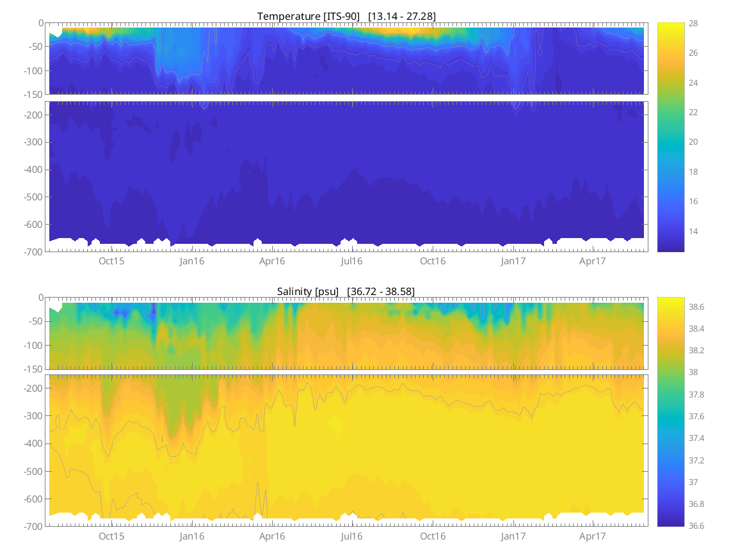The height and width of the screenshot is (560, 747).
Task: Click the -100 depth label on salinity plot
Action: [33, 346]
